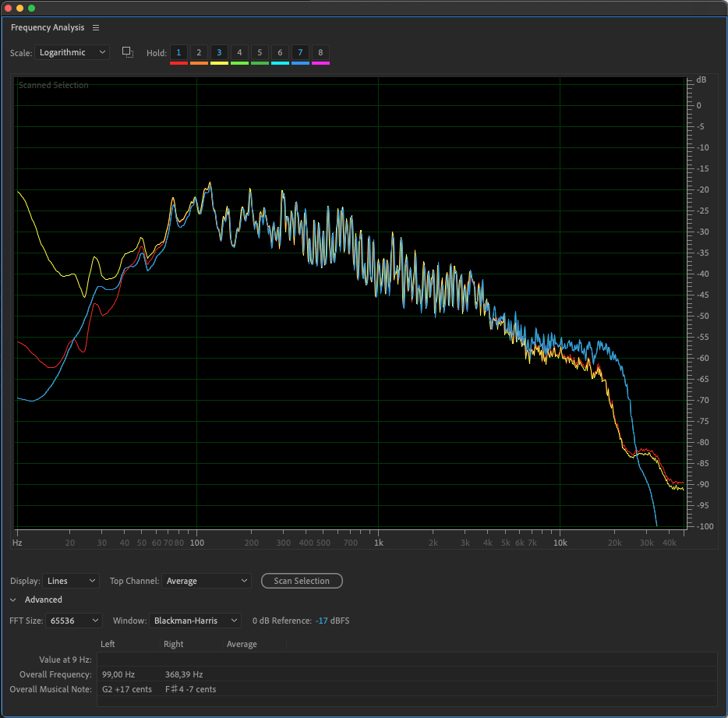The width and height of the screenshot is (728, 718).
Task: Click the 368,39 Hz overall frequency value
Action: pos(184,674)
